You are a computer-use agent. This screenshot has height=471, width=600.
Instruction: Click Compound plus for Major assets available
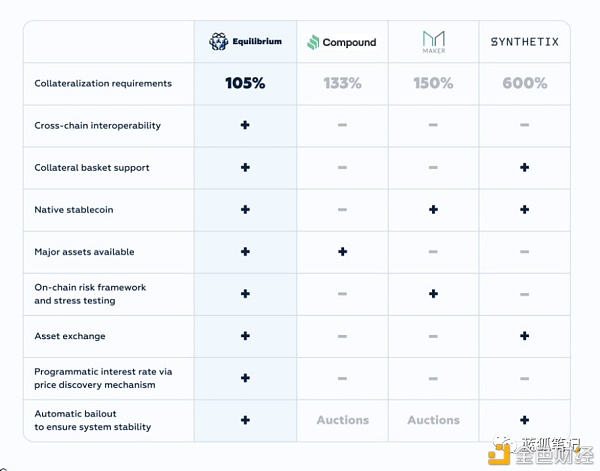342,251
